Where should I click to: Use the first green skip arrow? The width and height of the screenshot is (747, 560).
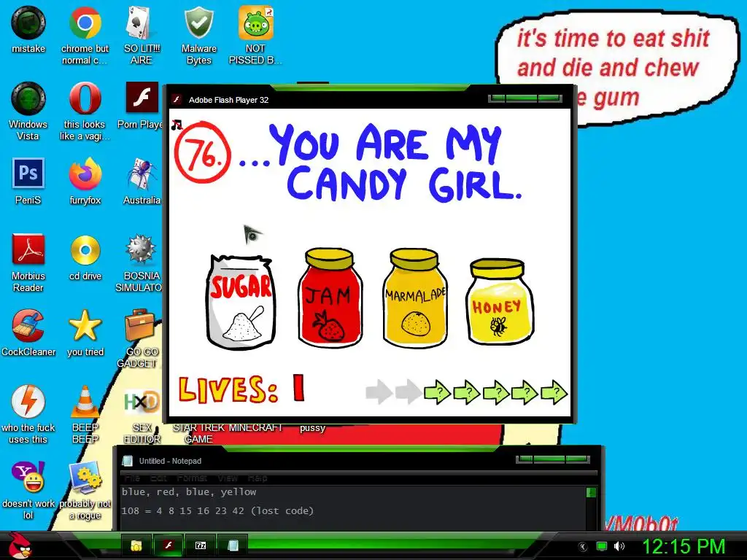438,392
